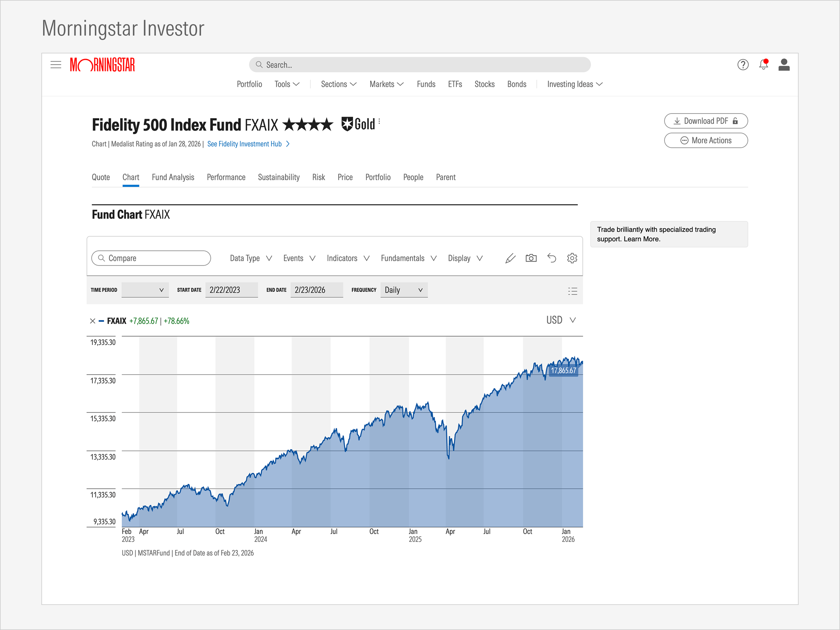The height and width of the screenshot is (630, 840).
Task: Take a chart snapshot with camera icon
Action: 531,258
